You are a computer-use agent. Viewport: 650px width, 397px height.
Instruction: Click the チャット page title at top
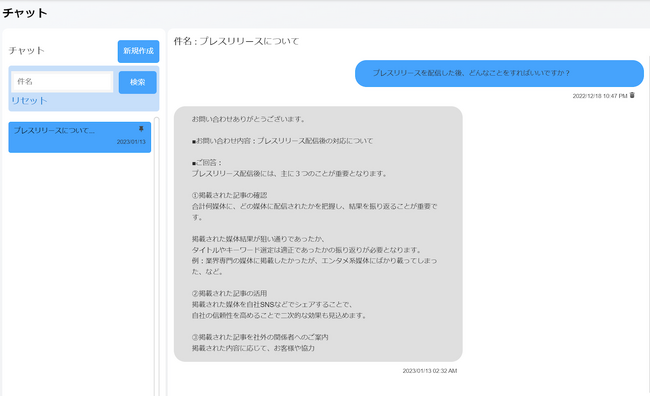[25, 13]
